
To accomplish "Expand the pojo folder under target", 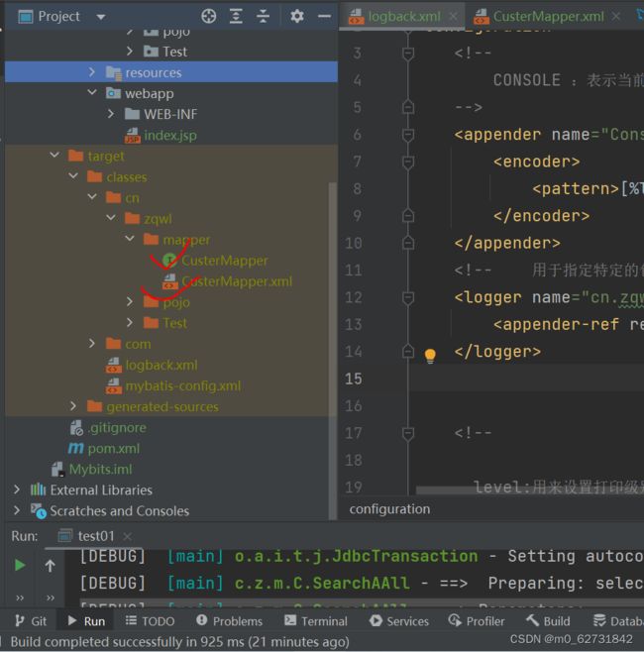I will pos(130,301).
